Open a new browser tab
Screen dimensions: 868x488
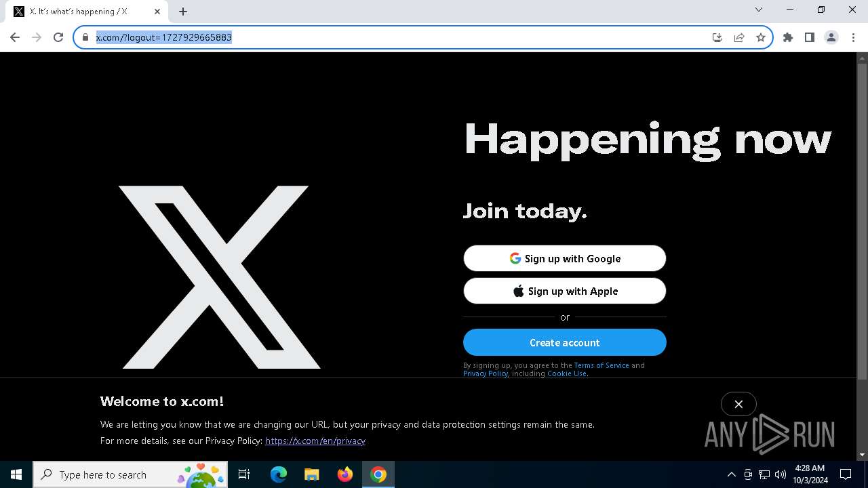[183, 12]
